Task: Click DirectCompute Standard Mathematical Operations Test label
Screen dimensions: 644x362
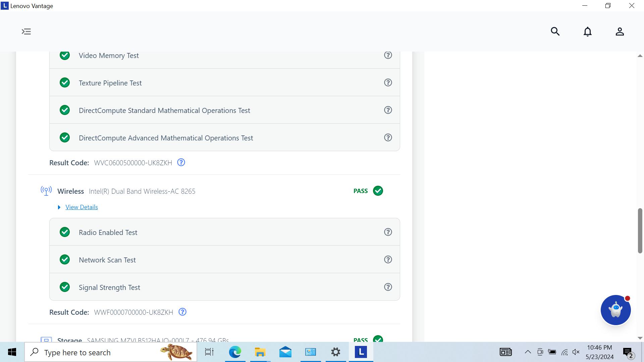Action: [x=164, y=111]
